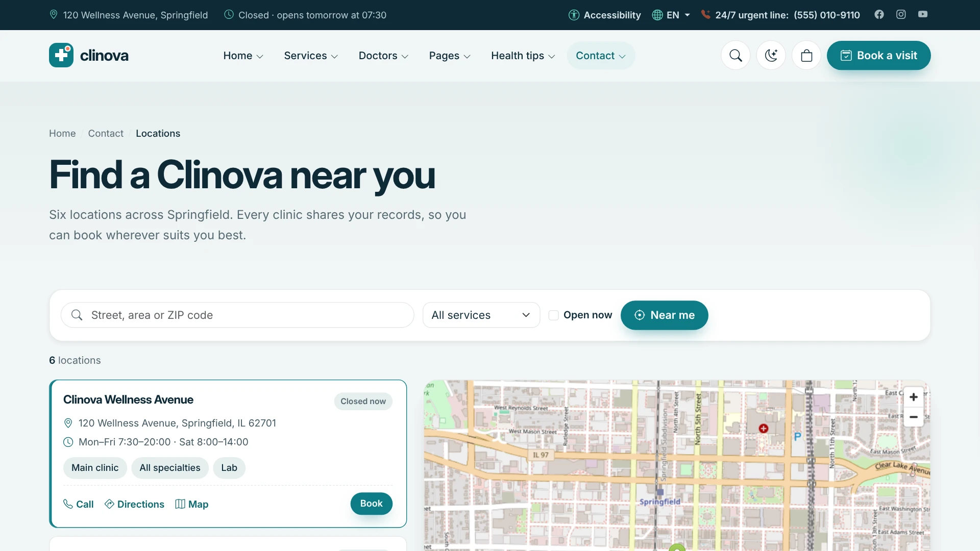Book at Clinova Wellness Avenue
This screenshot has width=980, height=551.
pyautogui.click(x=371, y=504)
